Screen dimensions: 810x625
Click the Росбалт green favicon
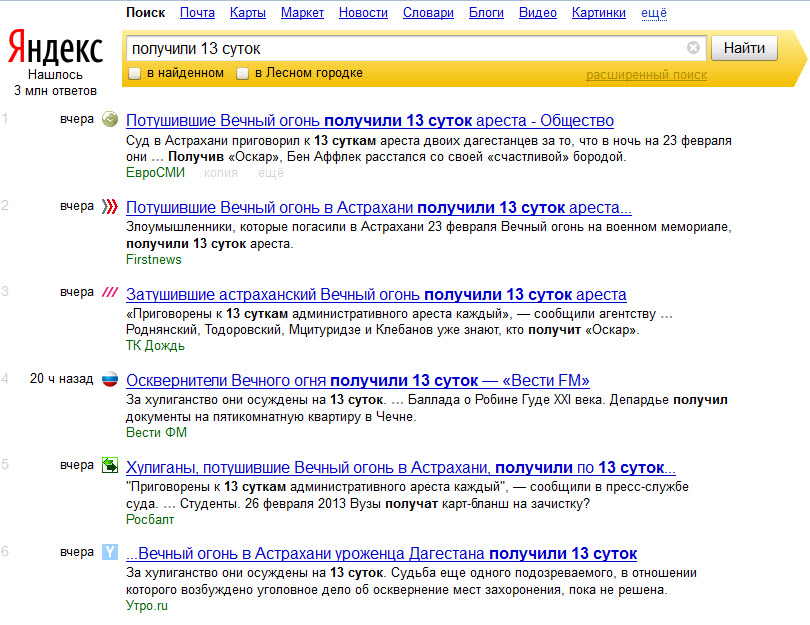[x=110, y=465]
